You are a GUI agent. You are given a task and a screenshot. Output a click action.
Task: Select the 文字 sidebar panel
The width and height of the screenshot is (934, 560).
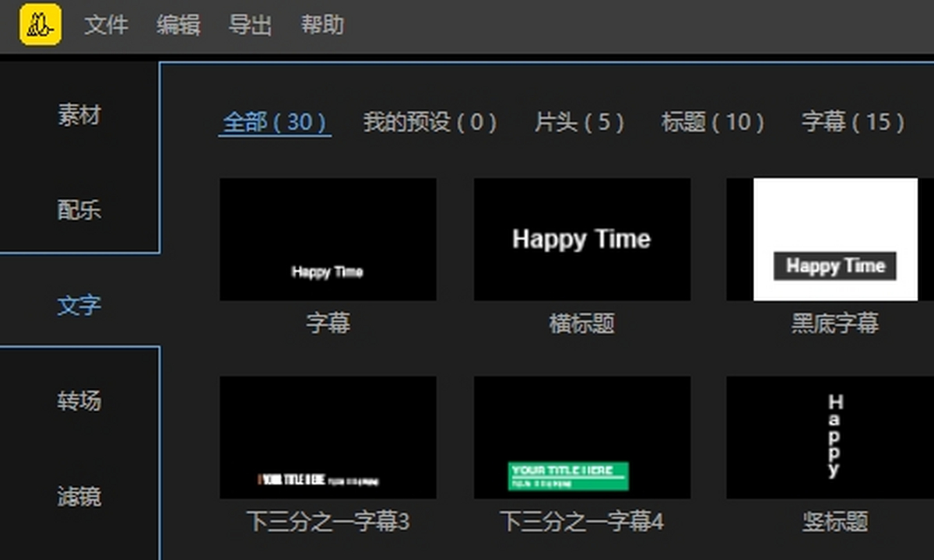click(79, 304)
